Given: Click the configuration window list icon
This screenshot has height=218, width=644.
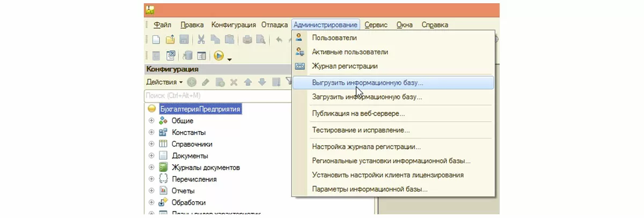Looking at the screenshot, I should [x=201, y=55].
